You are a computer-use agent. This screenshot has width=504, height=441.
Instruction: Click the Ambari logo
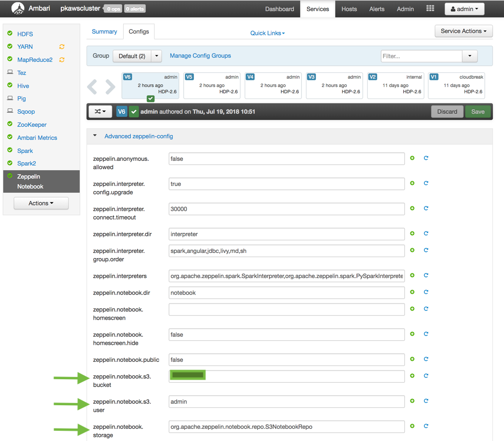(18, 8)
